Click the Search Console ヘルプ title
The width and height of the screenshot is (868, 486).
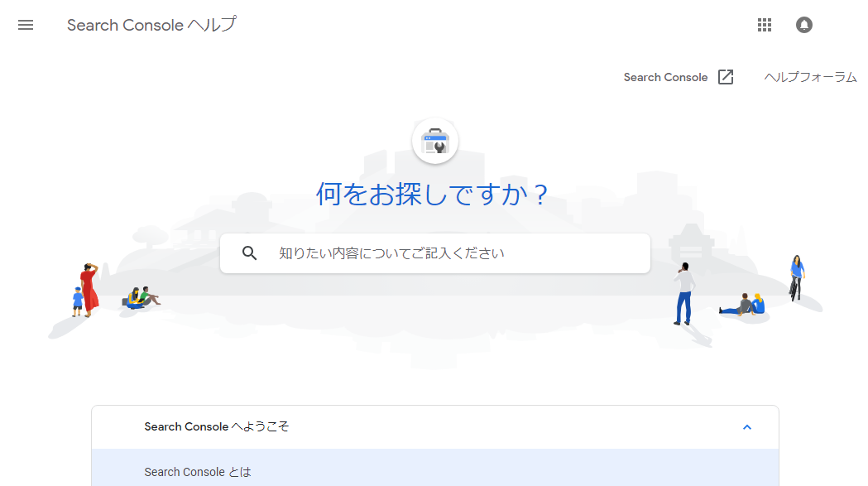(x=151, y=25)
